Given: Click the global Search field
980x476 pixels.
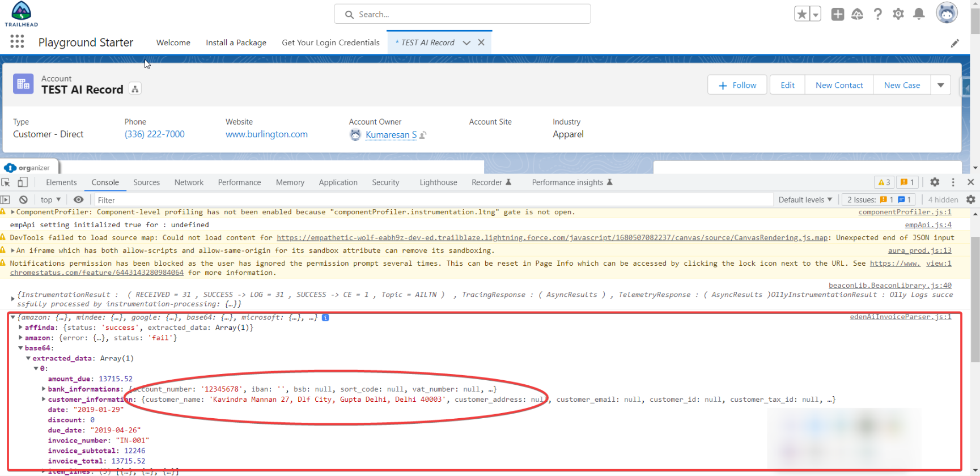Looking at the screenshot, I should [x=463, y=14].
